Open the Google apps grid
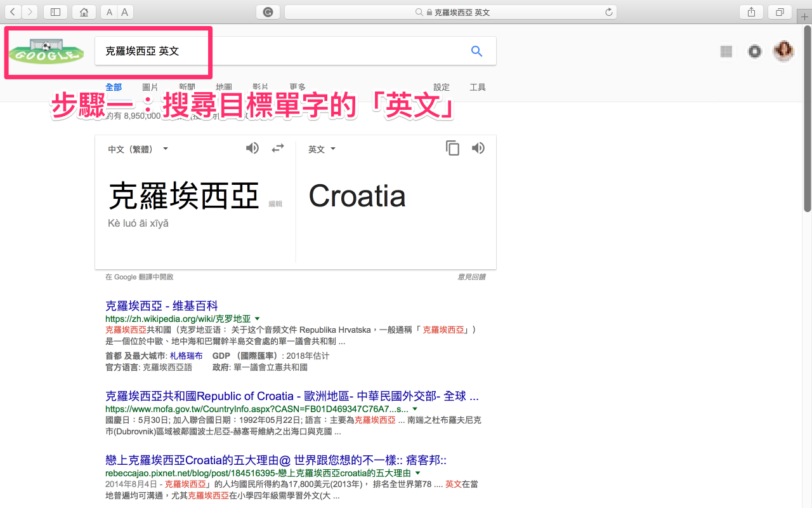The width and height of the screenshot is (812, 508). [726, 51]
